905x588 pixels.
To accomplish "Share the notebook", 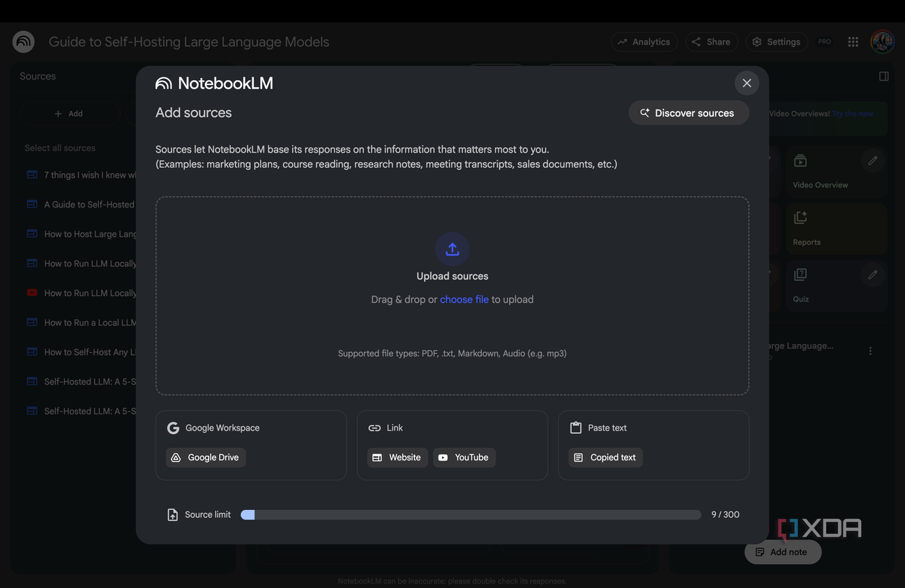I will point(711,42).
